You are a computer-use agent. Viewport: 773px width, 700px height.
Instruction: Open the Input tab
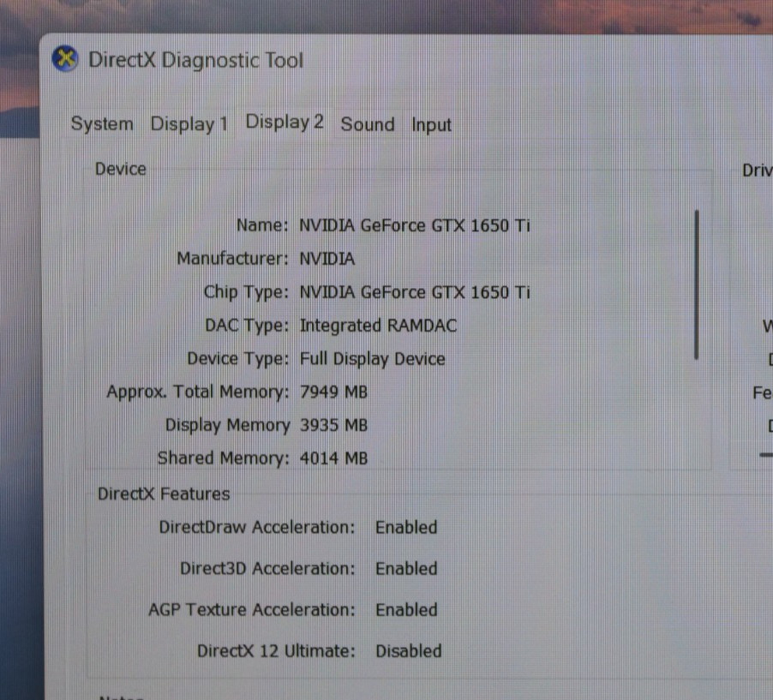point(431,125)
